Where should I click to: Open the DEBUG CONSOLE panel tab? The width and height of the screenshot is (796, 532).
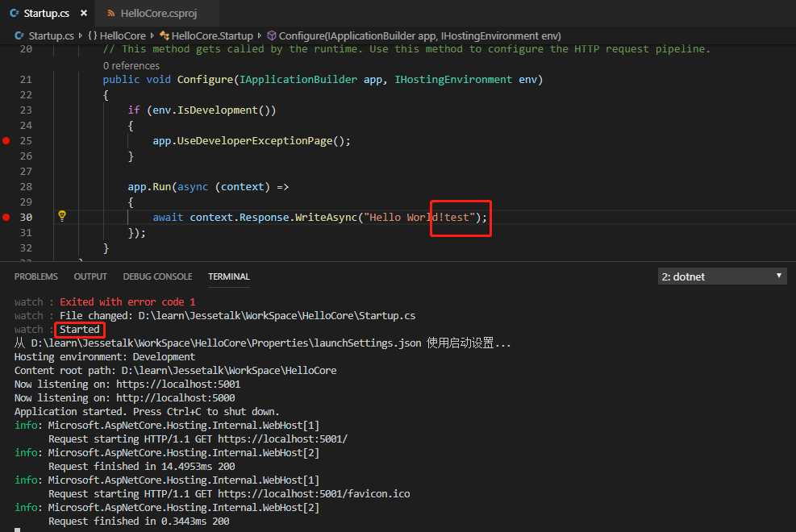157,277
